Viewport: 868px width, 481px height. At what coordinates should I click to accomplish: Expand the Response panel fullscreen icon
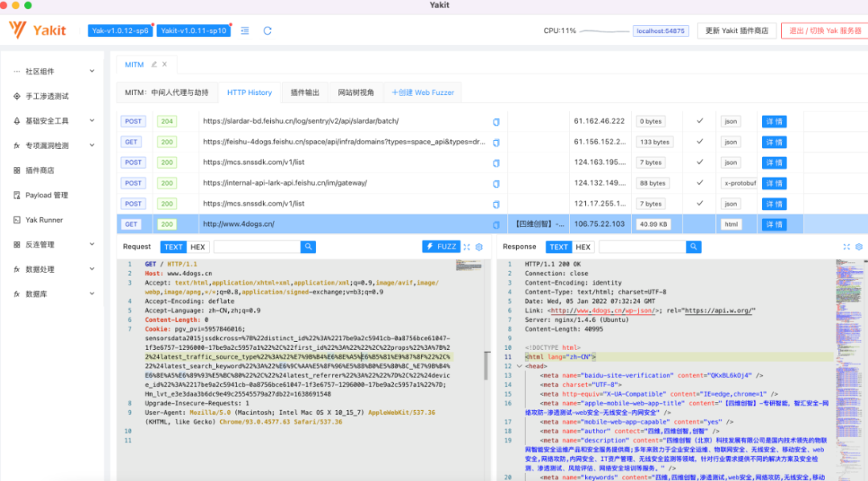tap(846, 247)
